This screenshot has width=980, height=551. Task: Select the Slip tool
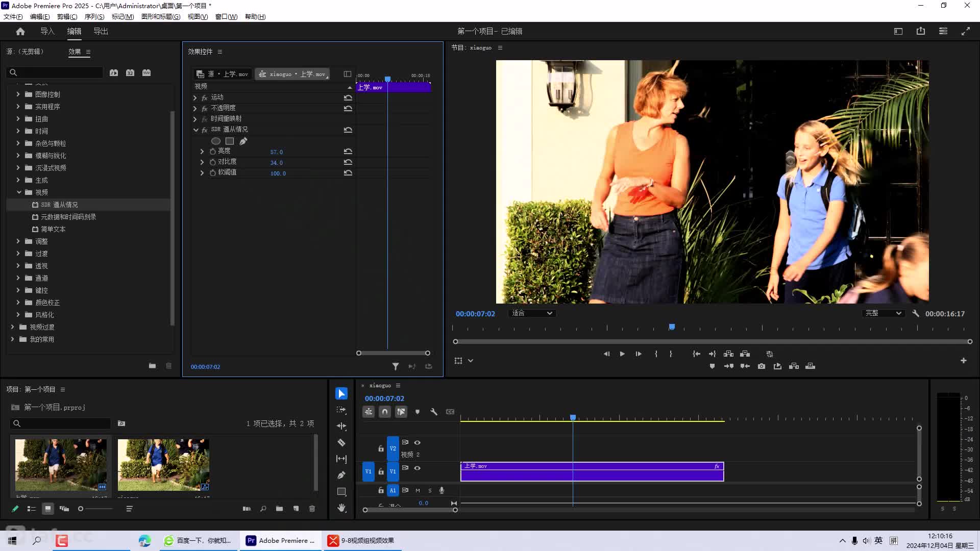[x=341, y=459]
